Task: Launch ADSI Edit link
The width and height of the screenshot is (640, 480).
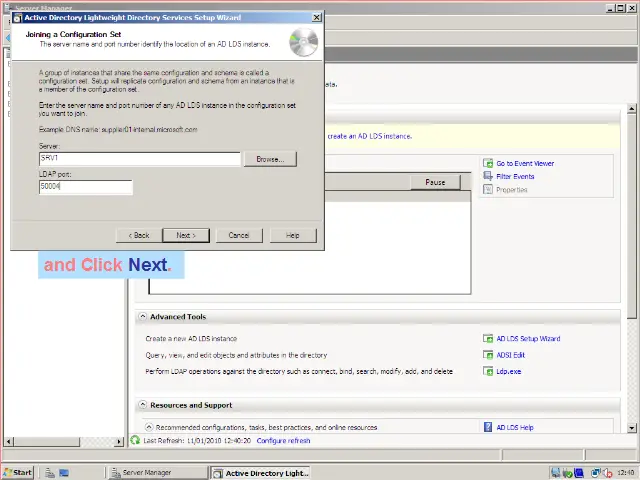Action: click(511, 355)
